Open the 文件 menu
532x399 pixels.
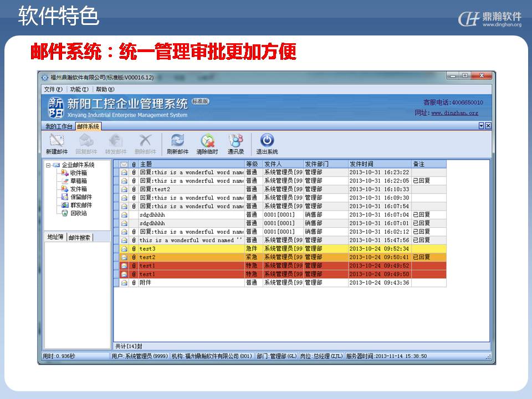pyautogui.click(x=53, y=89)
